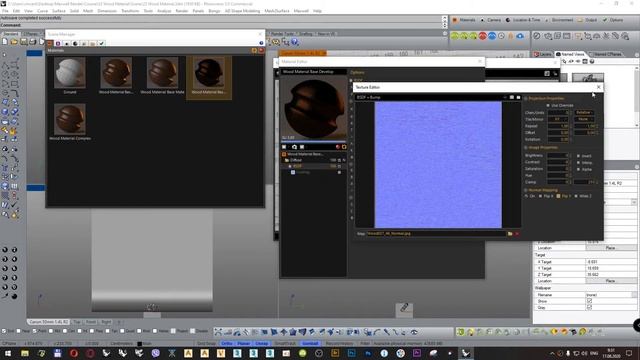Open the Opera browser from the taskbar
The width and height of the screenshot is (640, 360).
74,353
